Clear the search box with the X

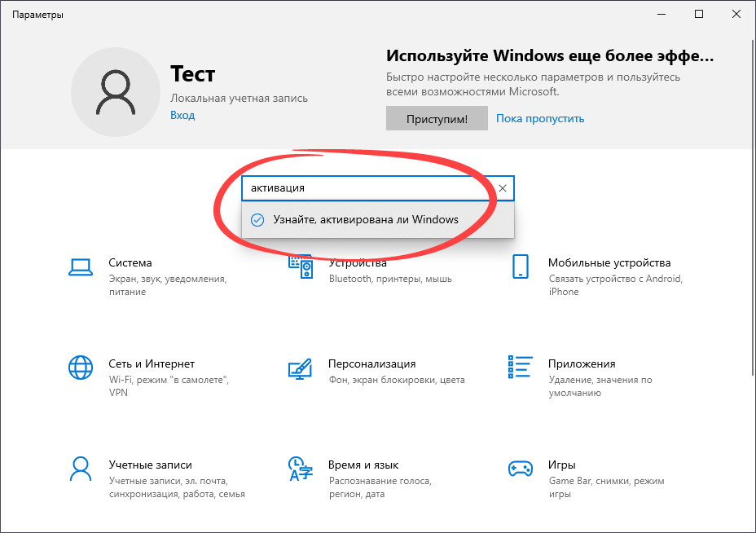tap(503, 187)
